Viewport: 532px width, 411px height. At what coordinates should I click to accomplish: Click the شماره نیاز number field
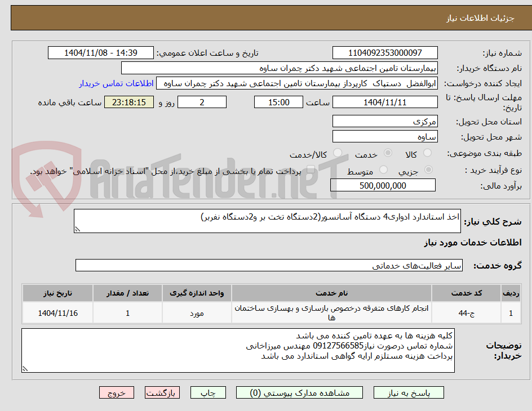coord(385,53)
